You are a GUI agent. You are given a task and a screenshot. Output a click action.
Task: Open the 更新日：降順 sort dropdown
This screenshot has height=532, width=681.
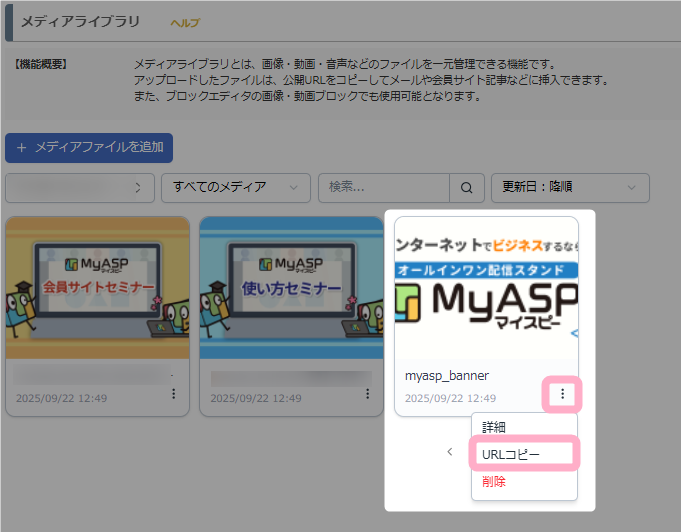570,187
